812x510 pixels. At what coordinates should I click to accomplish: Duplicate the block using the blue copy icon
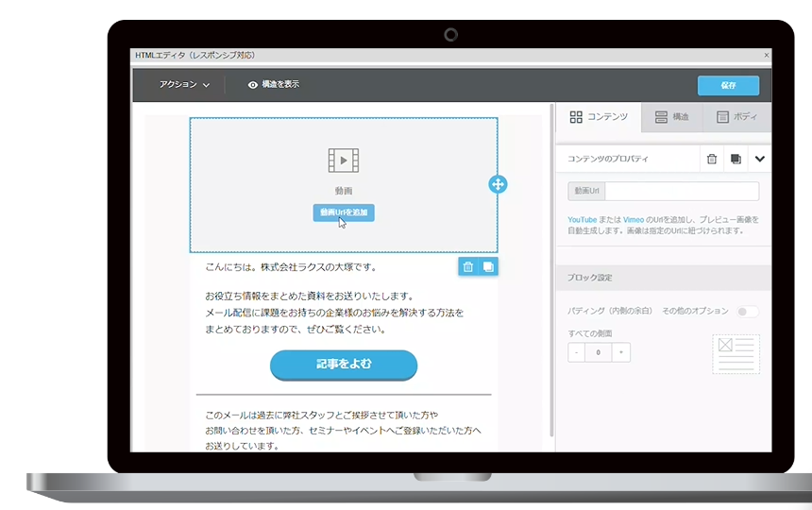click(x=488, y=267)
